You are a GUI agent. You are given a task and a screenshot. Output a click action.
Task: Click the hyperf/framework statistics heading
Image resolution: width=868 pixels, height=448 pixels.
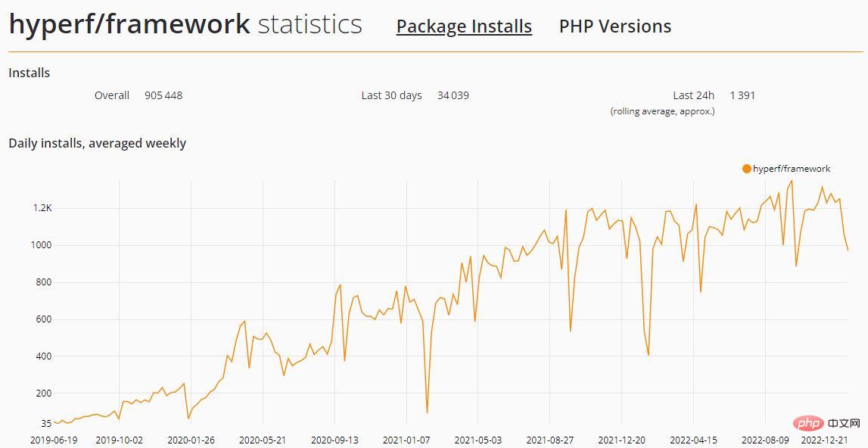point(185,24)
